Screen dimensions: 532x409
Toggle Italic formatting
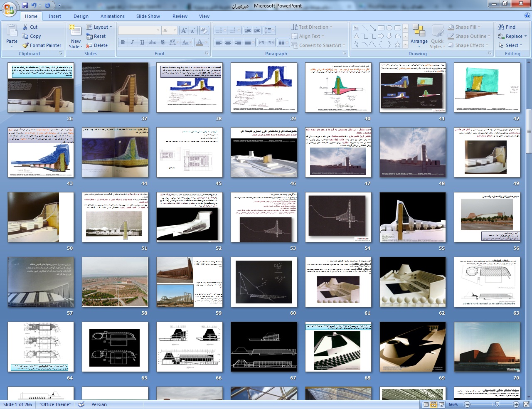coord(132,42)
